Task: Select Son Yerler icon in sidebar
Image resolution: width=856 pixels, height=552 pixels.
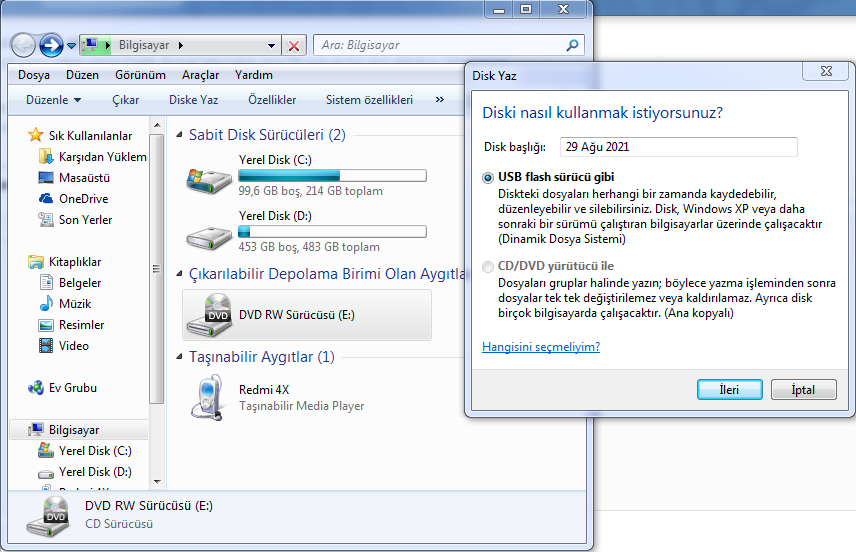Action: click(x=46, y=219)
